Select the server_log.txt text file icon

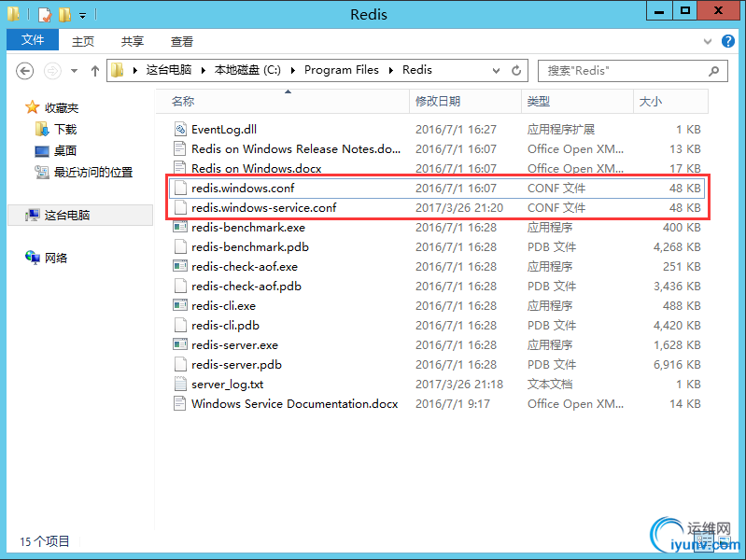point(180,384)
